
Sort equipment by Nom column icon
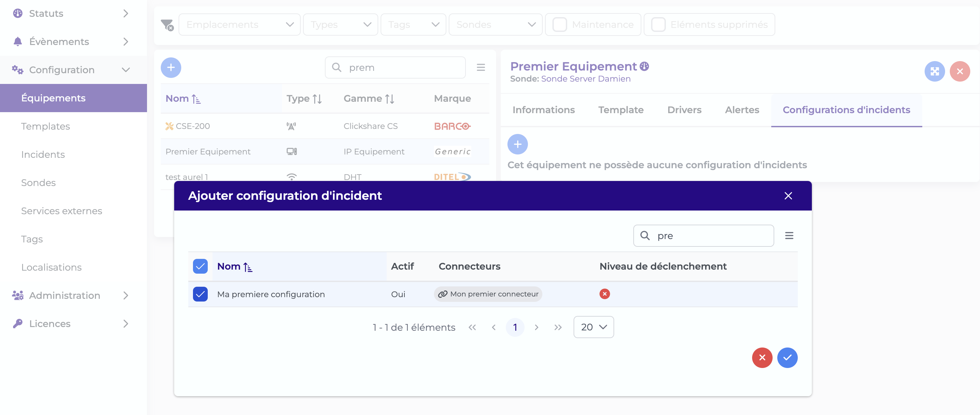pos(196,99)
